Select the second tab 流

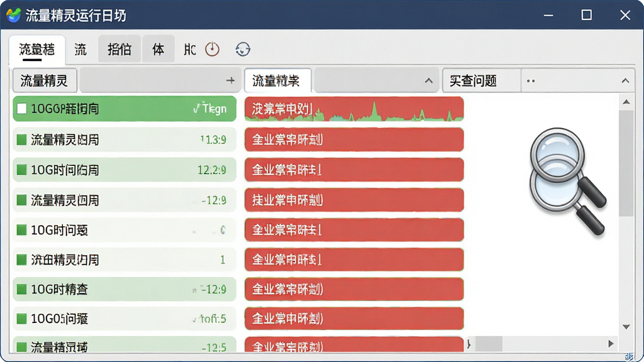[x=80, y=50]
